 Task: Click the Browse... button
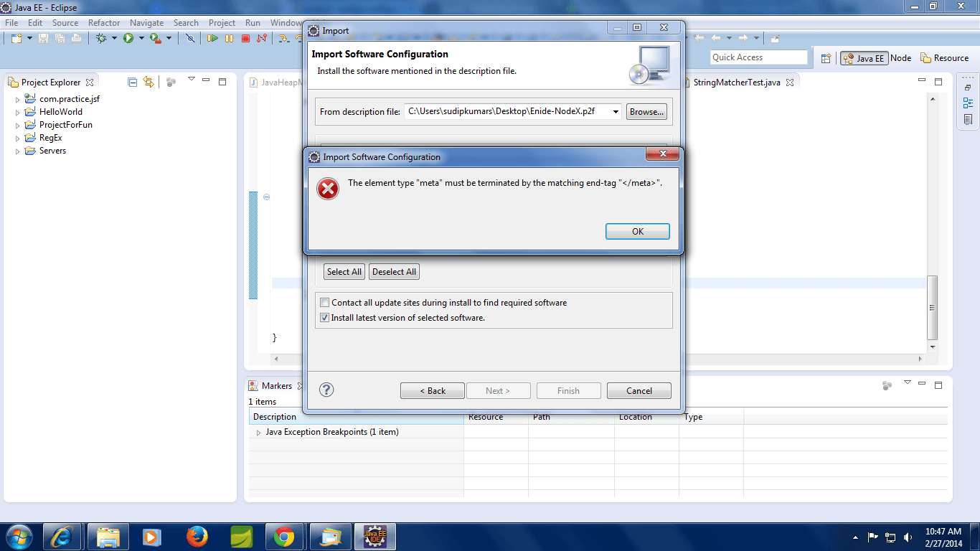(646, 112)
